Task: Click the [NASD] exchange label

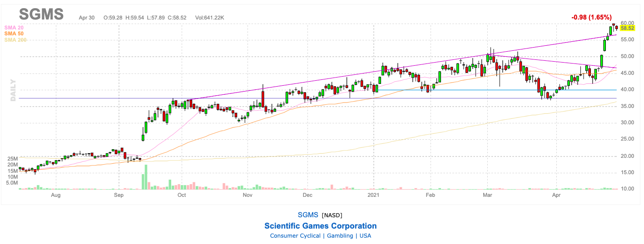Action: pos(332,215)
